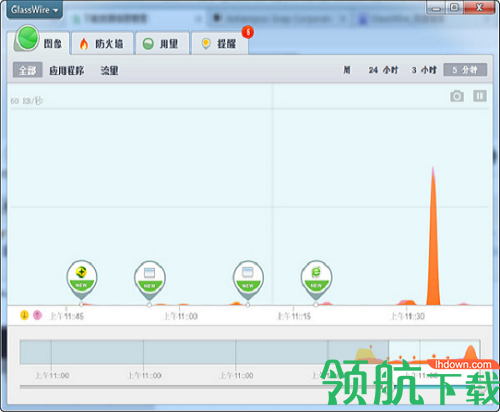Click the 60 KB/秒 scale label
Image resolution: width=500 pixels, height=412 pixels.
pyautogui.click(x=27, y=101)
